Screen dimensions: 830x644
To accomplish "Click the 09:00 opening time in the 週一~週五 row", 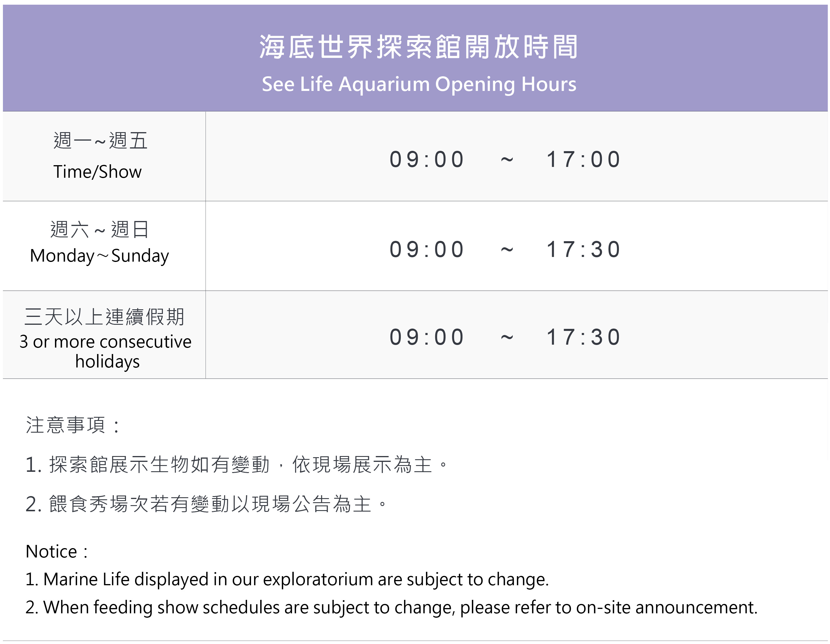I will click(427, 159).
